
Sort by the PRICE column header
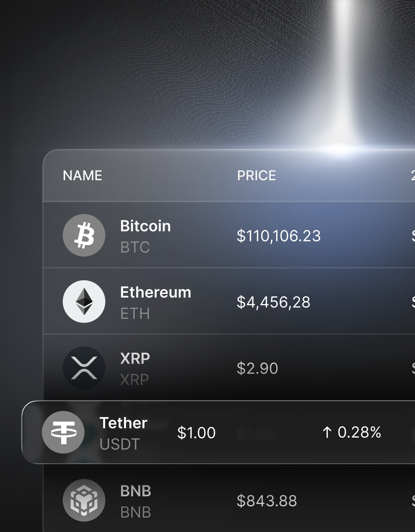click(256, 176)
